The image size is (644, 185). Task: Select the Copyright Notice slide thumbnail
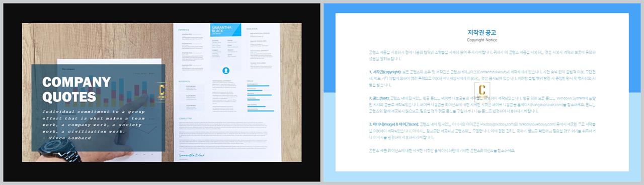tap(482, 92)
